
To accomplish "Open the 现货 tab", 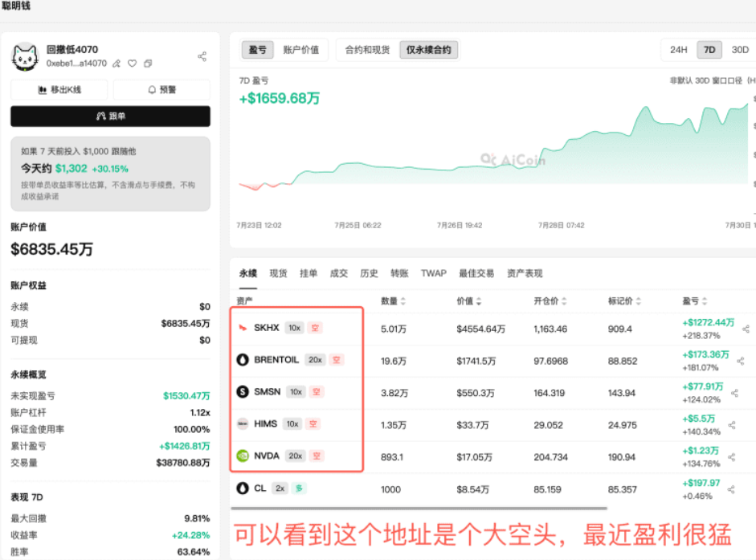I will (278, 273).
